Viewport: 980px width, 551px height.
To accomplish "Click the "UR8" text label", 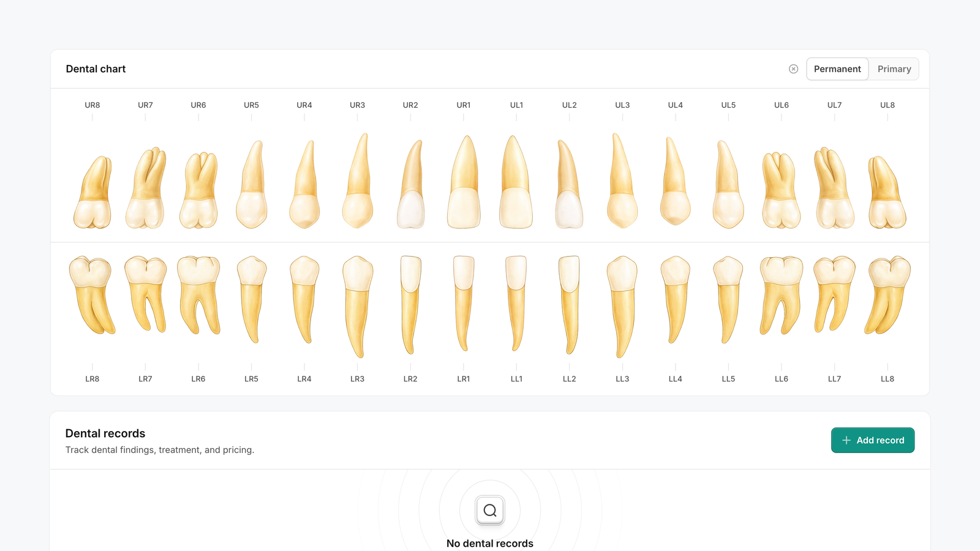I will [x=92, y=105].
